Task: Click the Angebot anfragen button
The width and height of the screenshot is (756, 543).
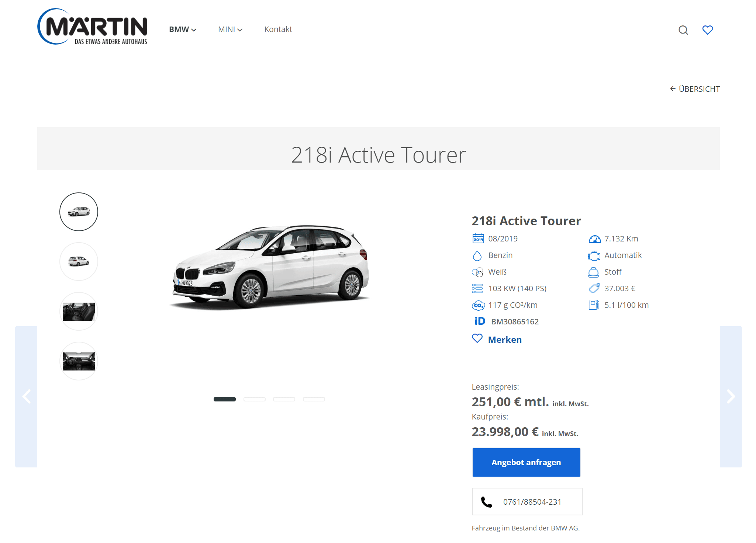Action: (526, 462)
